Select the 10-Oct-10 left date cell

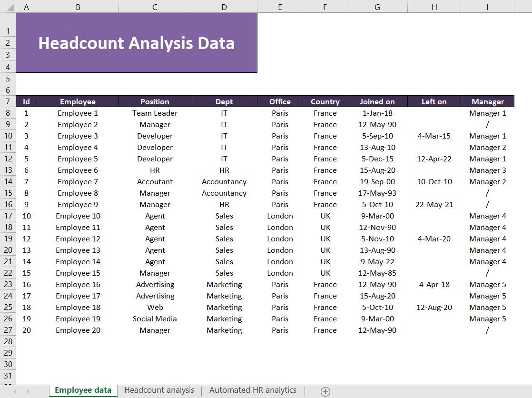tap(434, 182)
